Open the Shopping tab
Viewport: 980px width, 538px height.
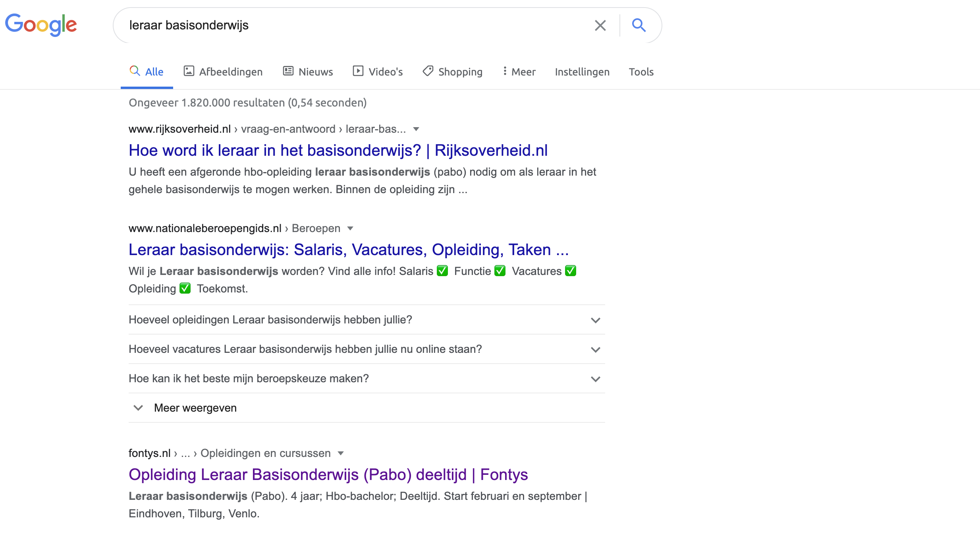click(453, 72)
